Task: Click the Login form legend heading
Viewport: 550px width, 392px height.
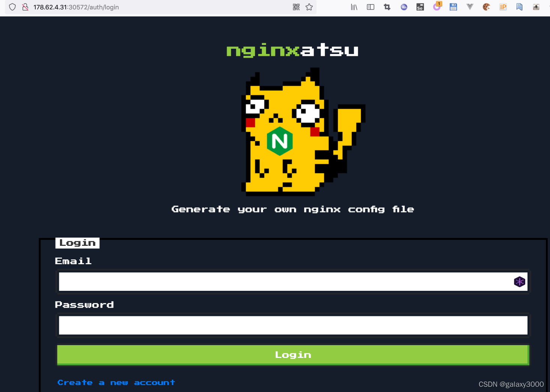Action: click(77, 243)
